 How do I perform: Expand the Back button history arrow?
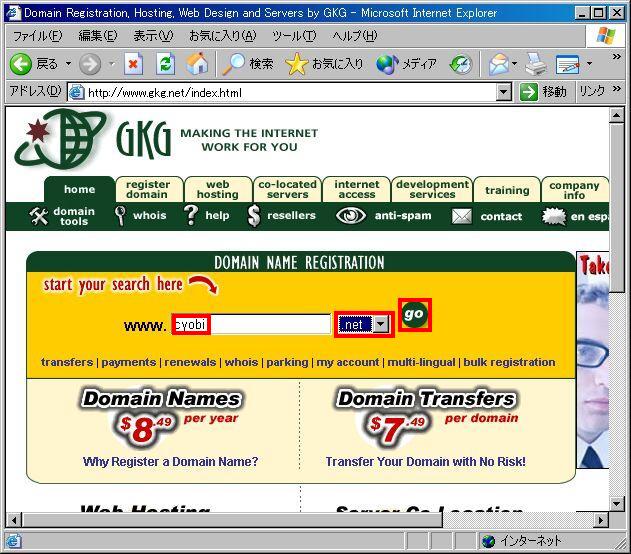click(x=68, y=64)
